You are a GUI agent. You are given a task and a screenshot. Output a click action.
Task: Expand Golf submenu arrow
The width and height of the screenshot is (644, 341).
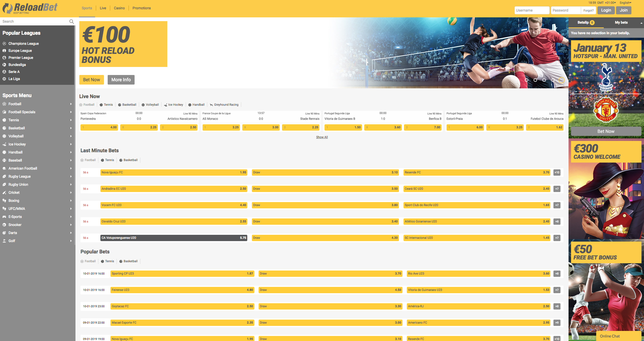(x=71, y=241)
